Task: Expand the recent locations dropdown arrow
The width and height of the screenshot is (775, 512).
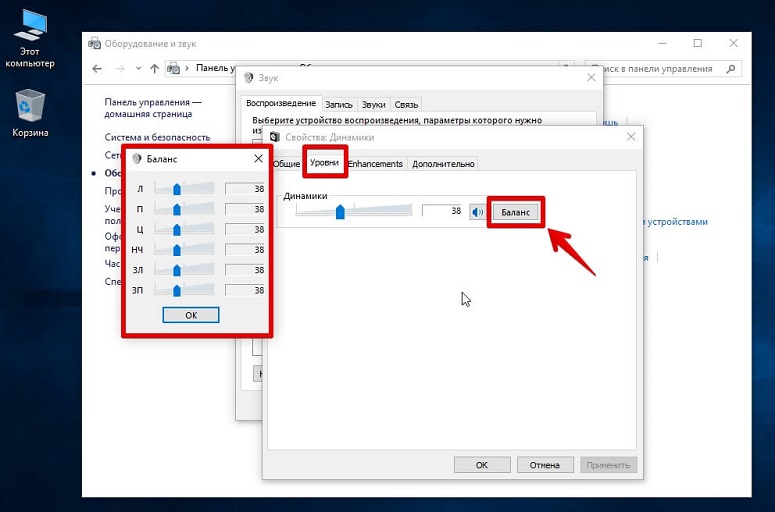Action: pos(138,69)
